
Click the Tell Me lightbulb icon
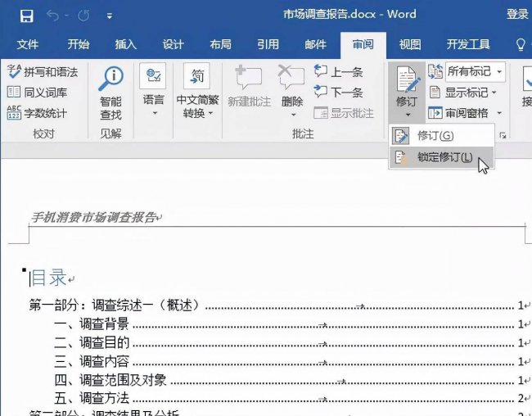click(521, 44)
